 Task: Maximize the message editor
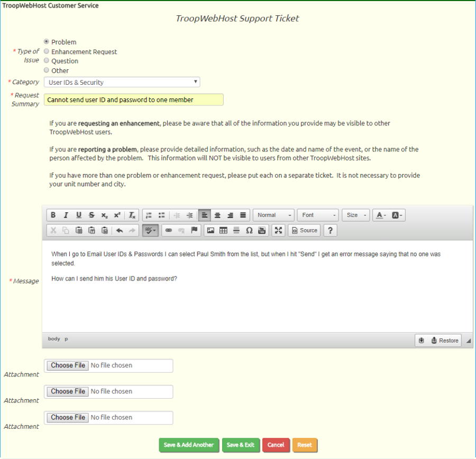point(278,230)
